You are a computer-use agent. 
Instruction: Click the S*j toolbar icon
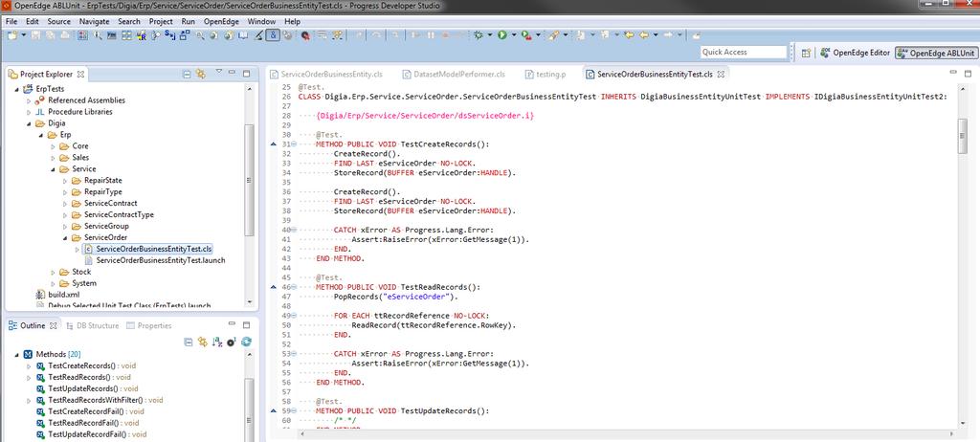170,35
